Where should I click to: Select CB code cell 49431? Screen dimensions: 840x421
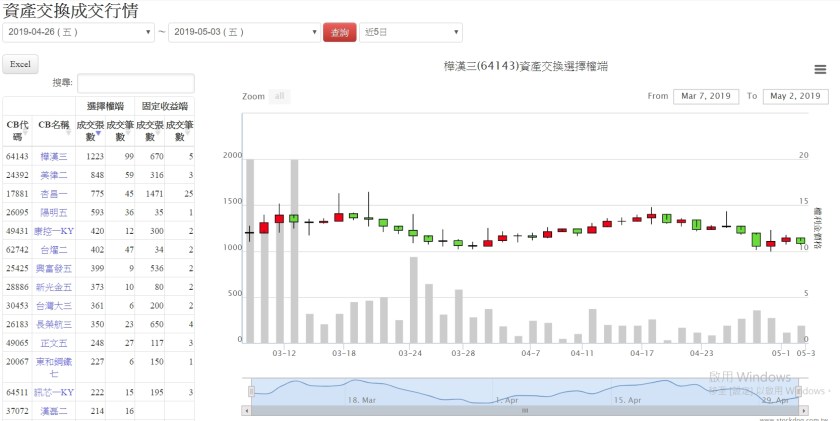(17, 231)
